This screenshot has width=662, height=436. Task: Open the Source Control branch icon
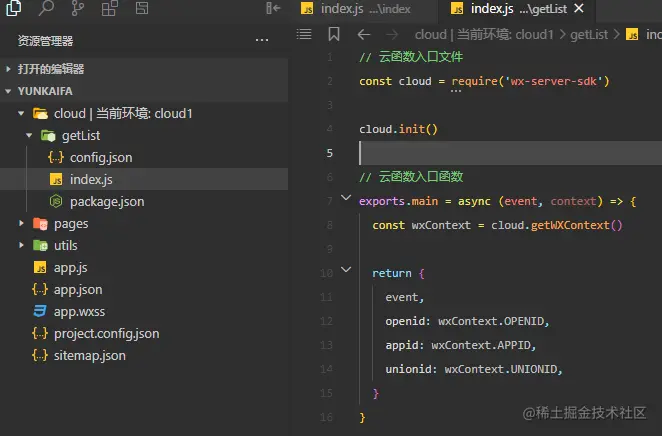point(78,8)
